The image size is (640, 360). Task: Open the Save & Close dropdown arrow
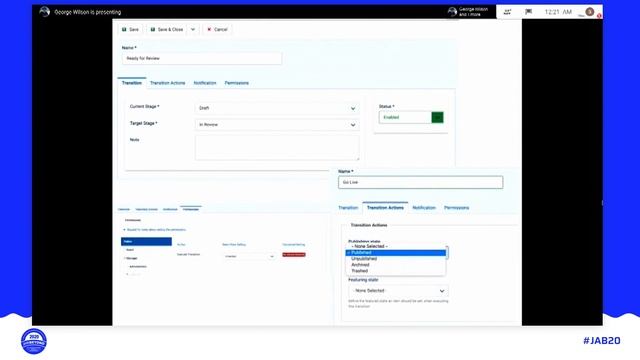point(193,29)
